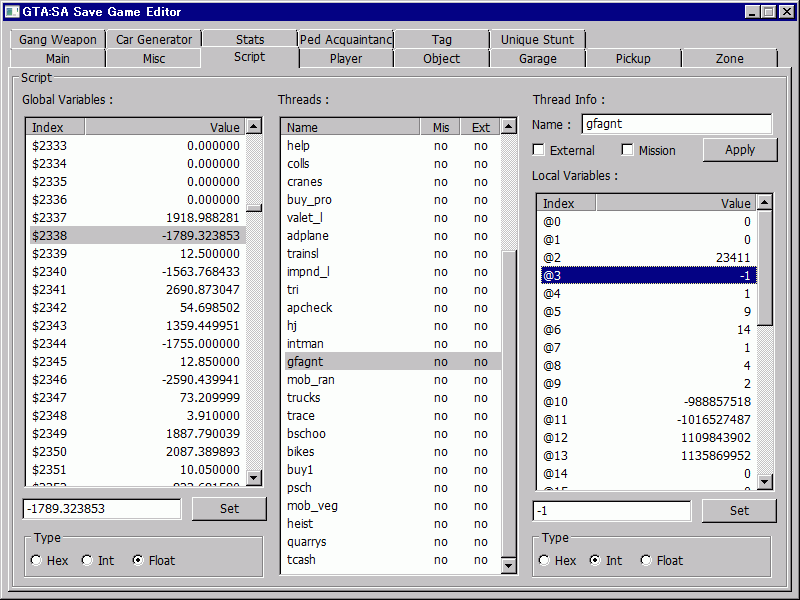Select local variable @6
The width and height of the screenshot is (800, 600).
(648, 329)
